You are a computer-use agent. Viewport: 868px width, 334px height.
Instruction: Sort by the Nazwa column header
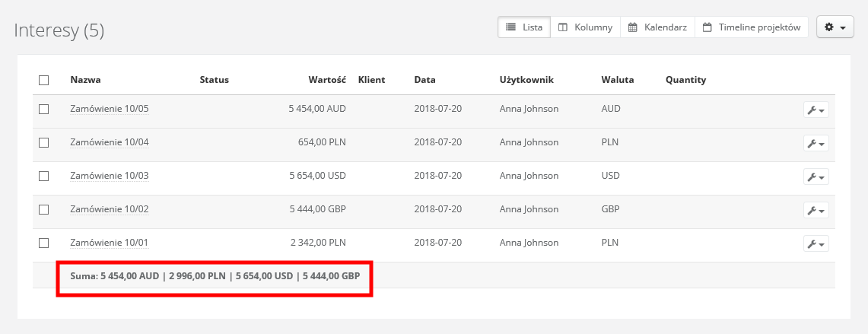click(x=85, y=80)
